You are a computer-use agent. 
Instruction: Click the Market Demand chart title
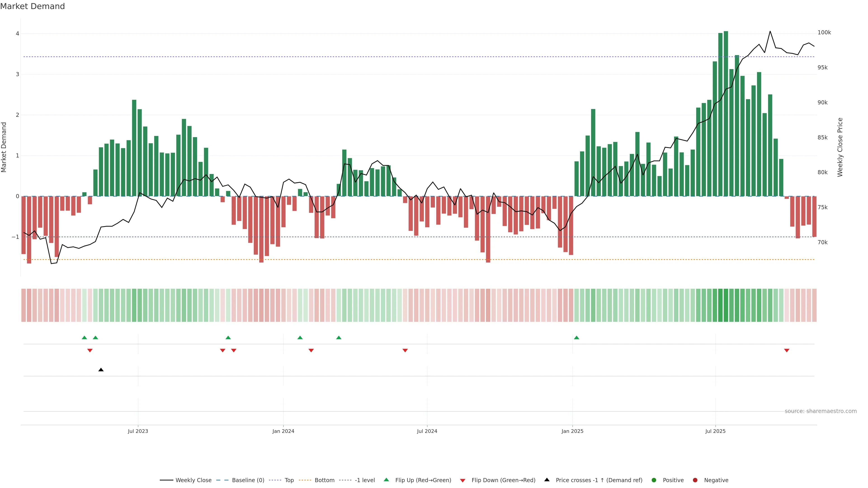32,6
